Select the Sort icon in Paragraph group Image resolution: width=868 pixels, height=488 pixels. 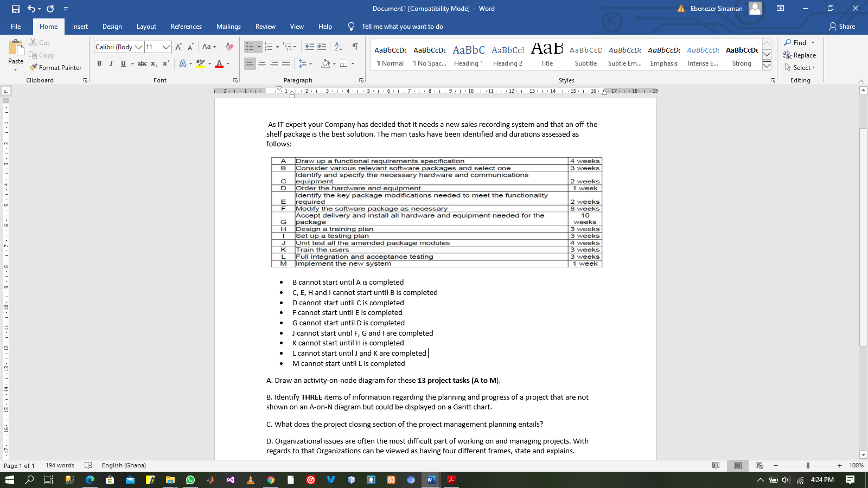coord(337,47)
